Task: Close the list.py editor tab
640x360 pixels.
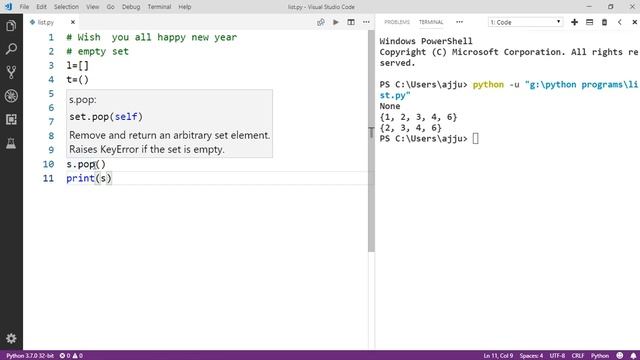Action: [73, 22]
